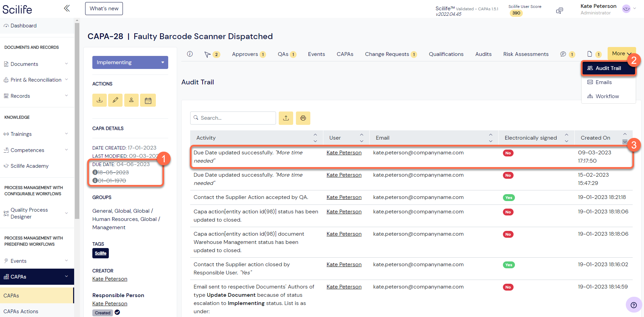Collapse the sidebar with double-chevron icon
This screenshot has width=644, height=317.
[x=67, y=8]
